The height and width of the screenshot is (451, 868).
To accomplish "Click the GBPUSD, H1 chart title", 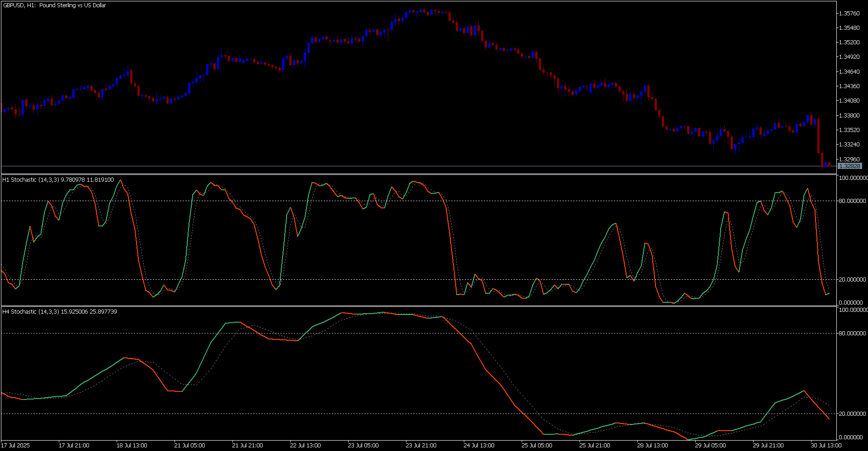I will coord(54,5).
